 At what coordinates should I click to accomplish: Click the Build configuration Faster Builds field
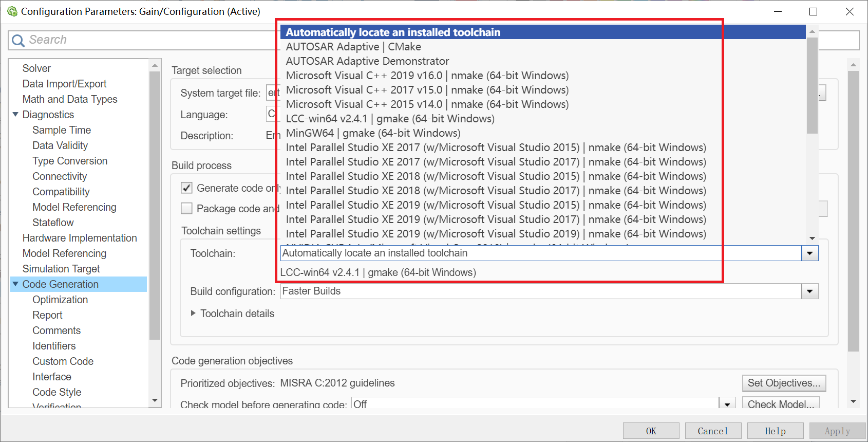(541, 291)
